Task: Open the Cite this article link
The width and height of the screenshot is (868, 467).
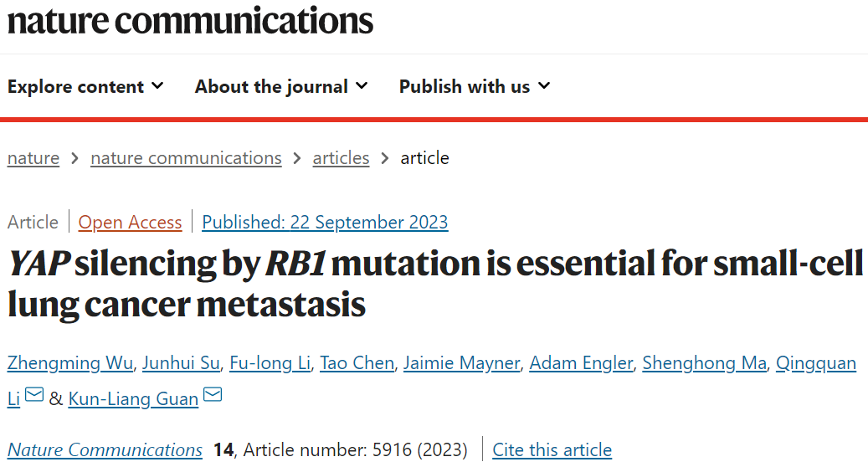Action: (552, 450)
